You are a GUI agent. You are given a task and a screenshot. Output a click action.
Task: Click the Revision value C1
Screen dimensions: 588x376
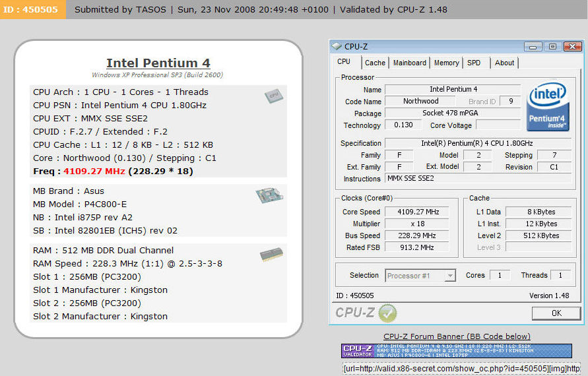[554, 167]
